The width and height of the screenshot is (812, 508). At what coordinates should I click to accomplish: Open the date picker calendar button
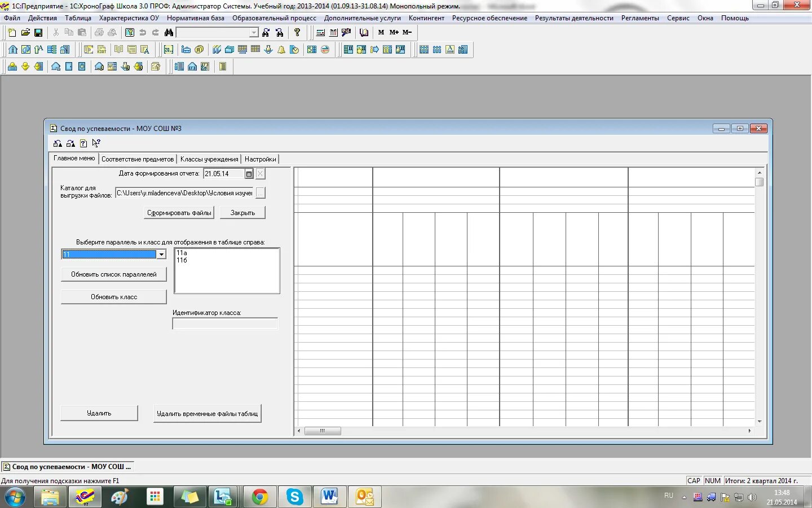[249, 174]
